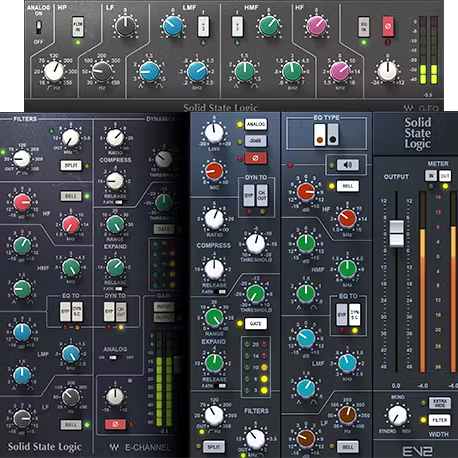Click the red phase invert button in EV2
The height and width of the screenshot is (458, 458).
coord(256,158)
